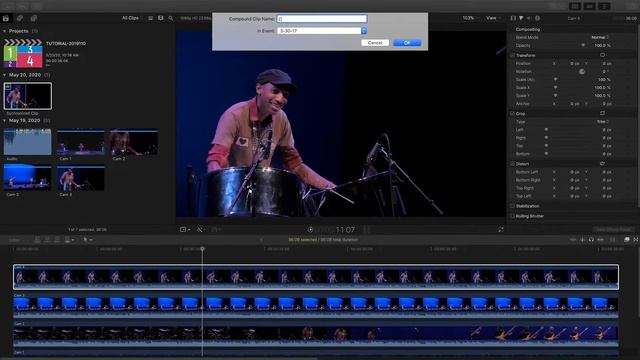The width and height of the screenshot is (640, 360).
Task: Open the viewer zoom percentage dropdown
Action: point(470,18)
